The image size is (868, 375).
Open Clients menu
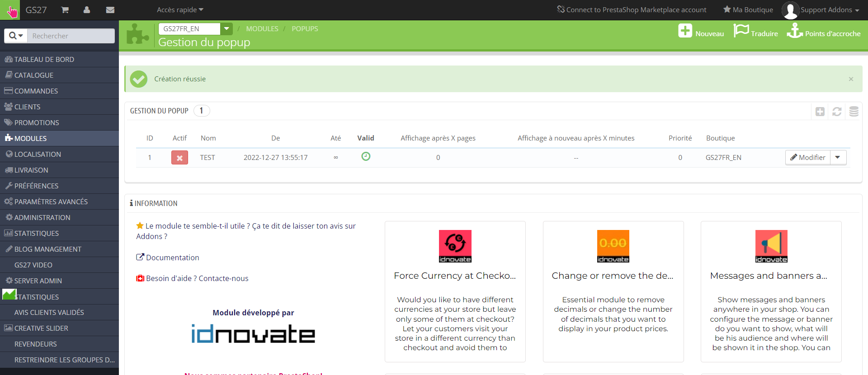coord(59,107)
